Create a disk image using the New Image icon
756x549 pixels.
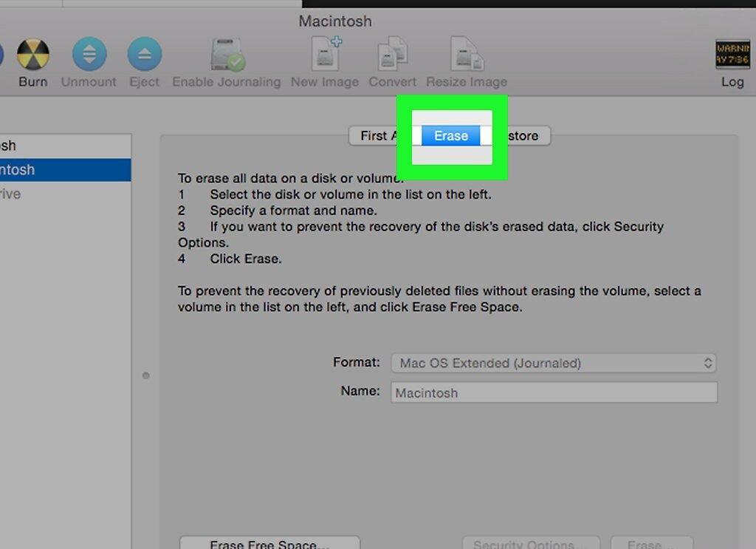click(326, 53)
